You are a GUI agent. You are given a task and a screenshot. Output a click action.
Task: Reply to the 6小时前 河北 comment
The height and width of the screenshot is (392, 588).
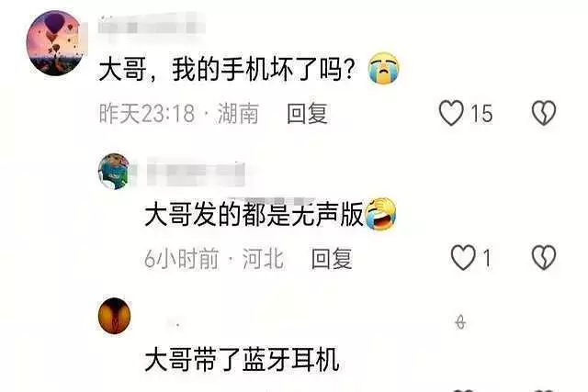coord(332,259)
